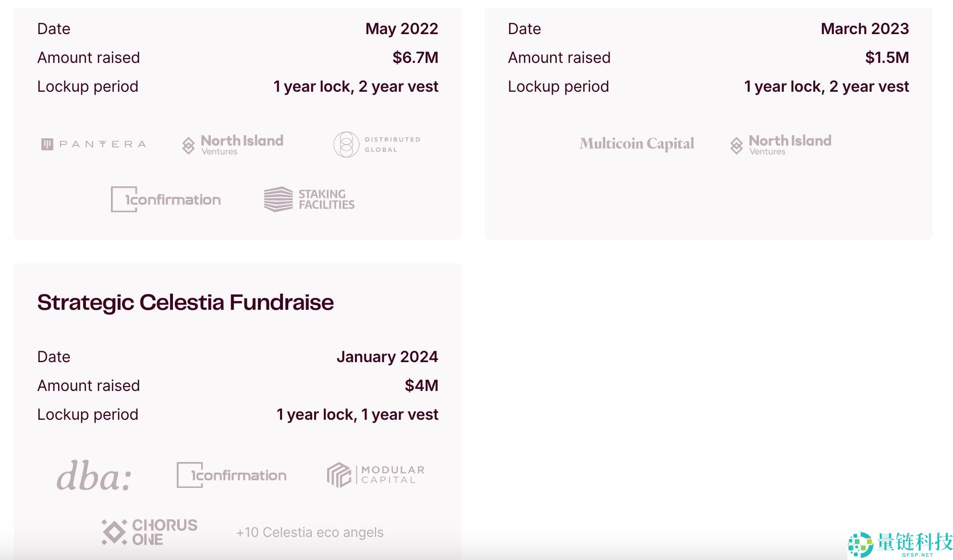Open the Distributed Global logo
This screenshot has height=560, width=953.
(x=377, y=145)
